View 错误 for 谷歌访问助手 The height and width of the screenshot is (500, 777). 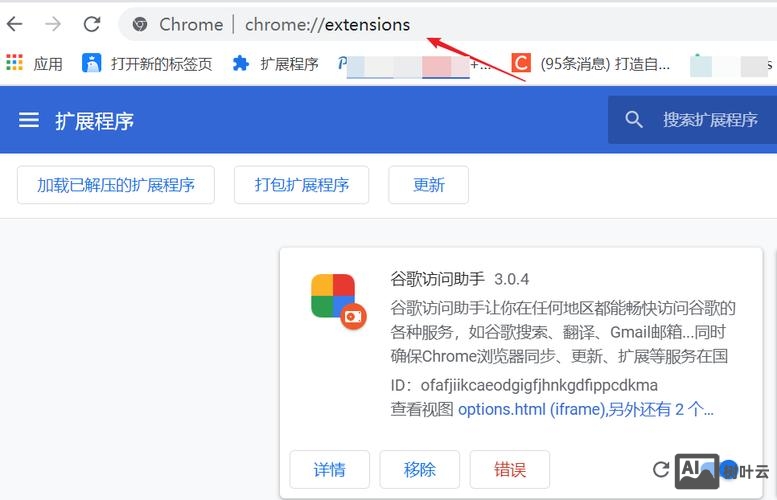pos(510,469)
